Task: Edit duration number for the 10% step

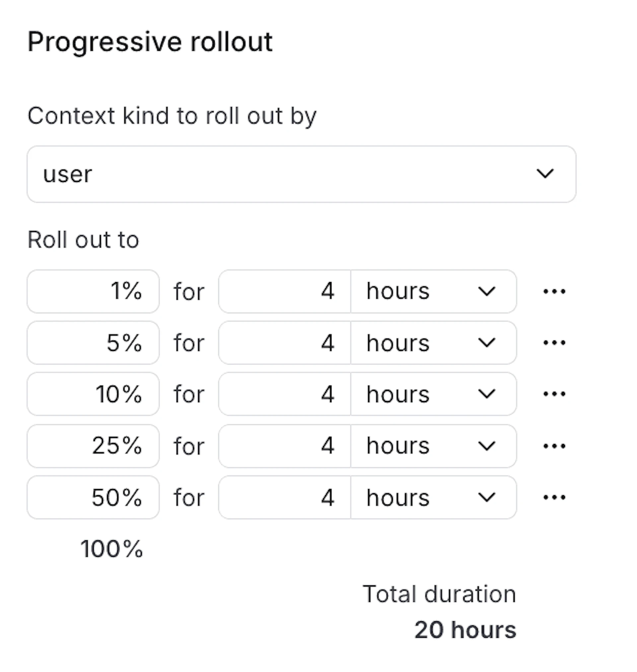Action: (x=285, y=394)
